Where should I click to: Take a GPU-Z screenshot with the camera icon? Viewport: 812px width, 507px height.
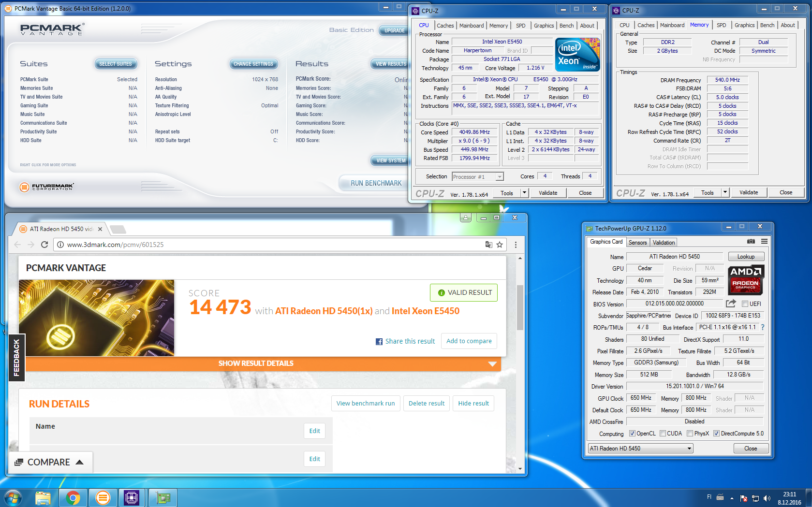751,241
